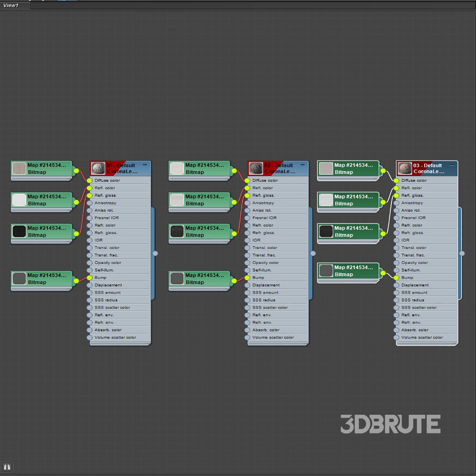
Task: Click the 02 - Default material sphere preview
Action: [x=256, y=169]
